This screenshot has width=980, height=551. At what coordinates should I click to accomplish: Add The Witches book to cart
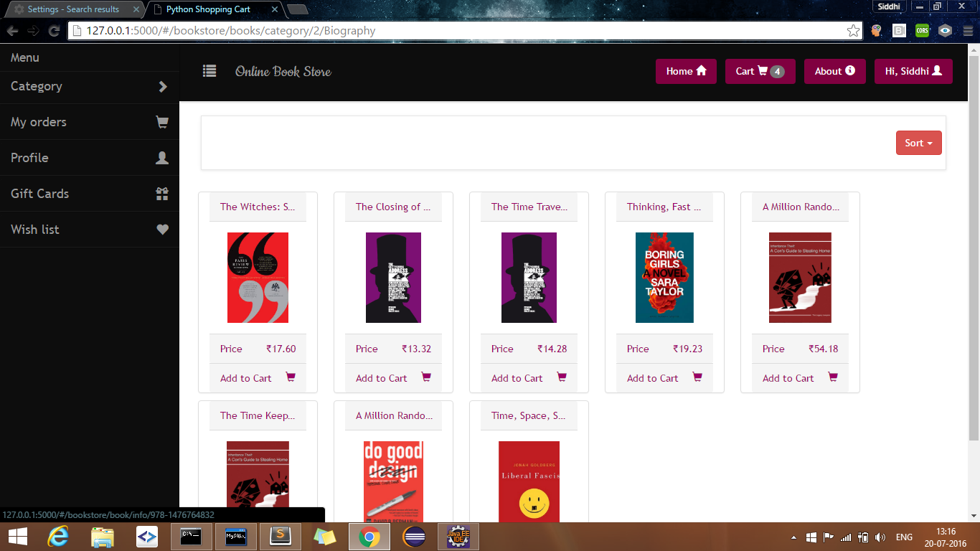pyautogui.click(x=258, y=378)
